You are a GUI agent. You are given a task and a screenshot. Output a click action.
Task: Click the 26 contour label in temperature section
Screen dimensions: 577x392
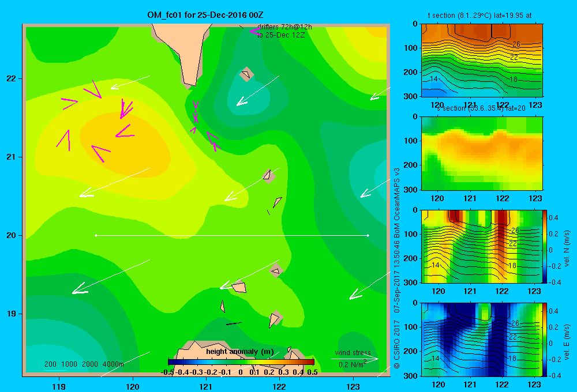(516, 44)
